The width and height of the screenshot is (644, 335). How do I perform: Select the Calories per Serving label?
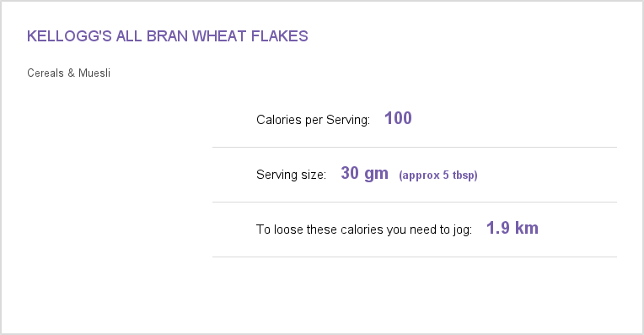(x=313, y=120)
